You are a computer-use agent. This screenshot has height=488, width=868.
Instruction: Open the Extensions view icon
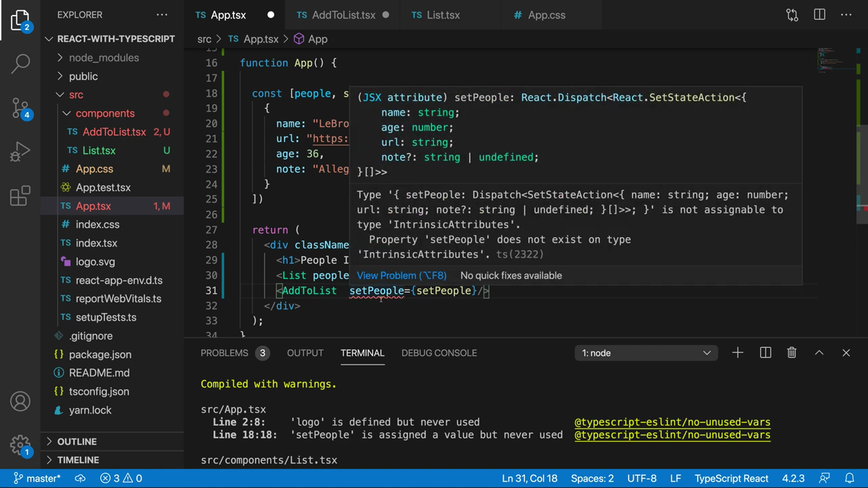click(x=20, y=196)
